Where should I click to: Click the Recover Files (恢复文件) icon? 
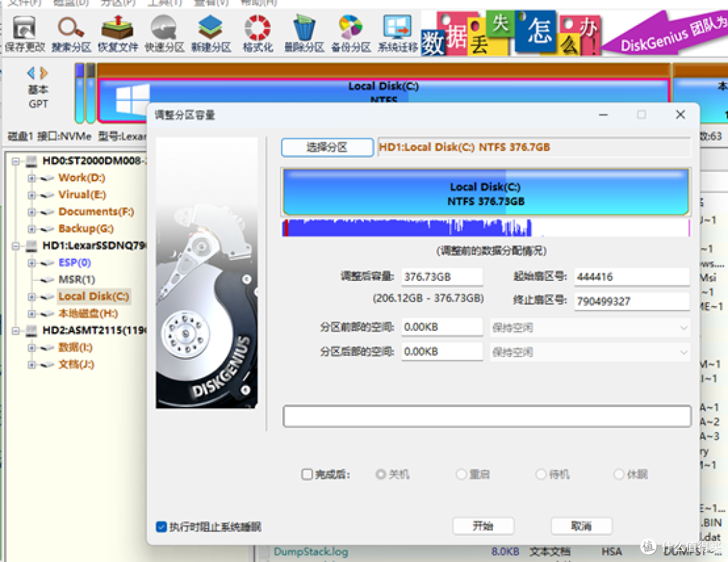click(117, 34)
